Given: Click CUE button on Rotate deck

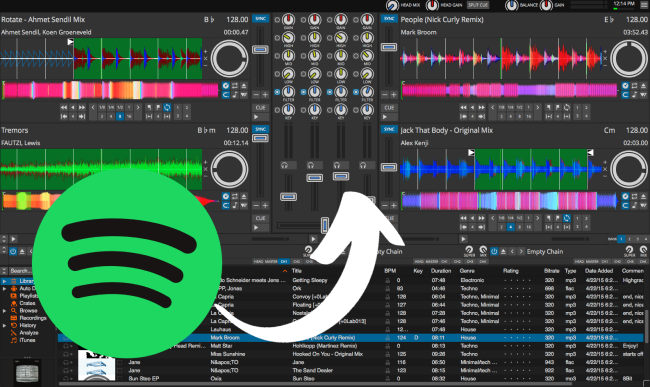Looking at the screenshot, I should [260, 108].
